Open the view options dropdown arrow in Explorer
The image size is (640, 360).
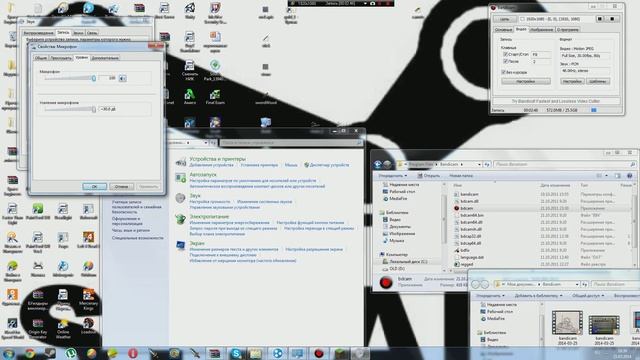pos(607,176)
